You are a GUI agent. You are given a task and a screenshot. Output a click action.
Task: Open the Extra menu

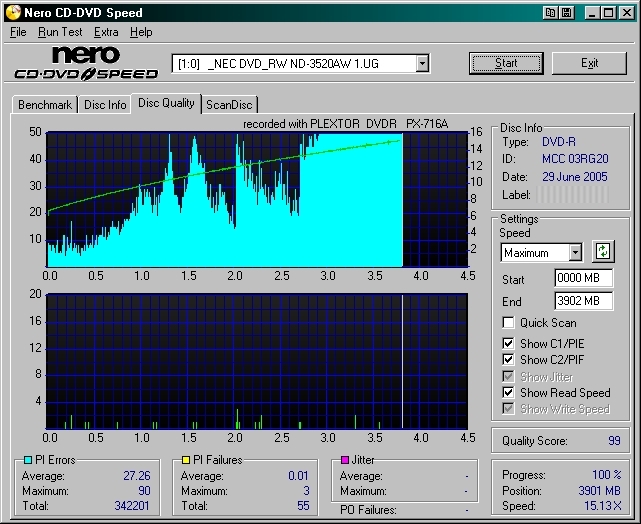tap(106, 32)
